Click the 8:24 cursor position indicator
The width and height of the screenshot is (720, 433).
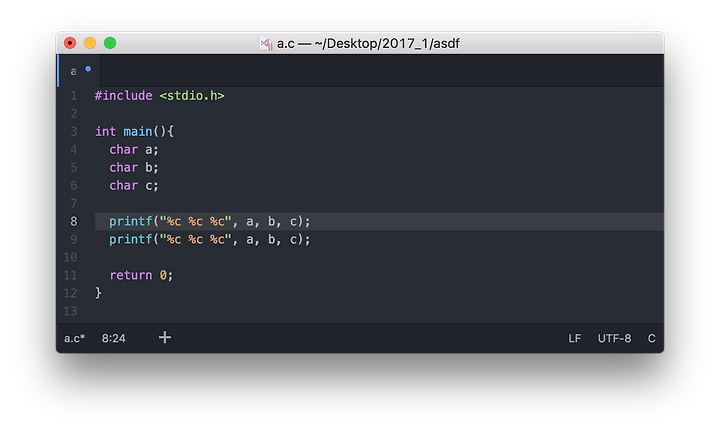[x=113, y=338]
